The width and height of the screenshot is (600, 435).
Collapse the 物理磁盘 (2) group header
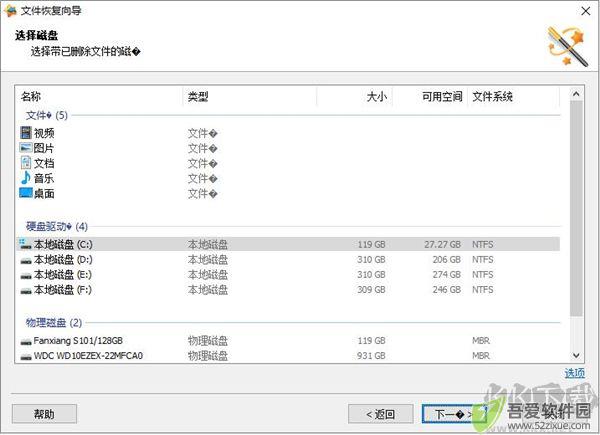coord(54,323)
